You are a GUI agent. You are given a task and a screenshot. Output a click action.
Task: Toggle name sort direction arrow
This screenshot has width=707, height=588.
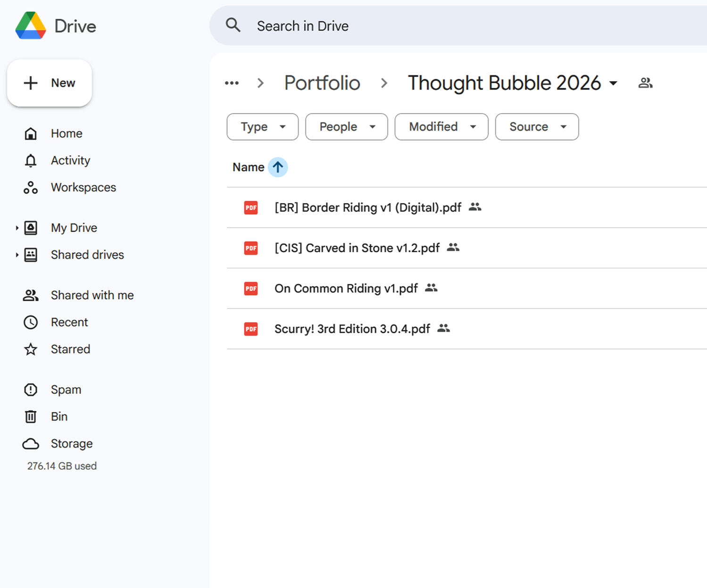278,167
